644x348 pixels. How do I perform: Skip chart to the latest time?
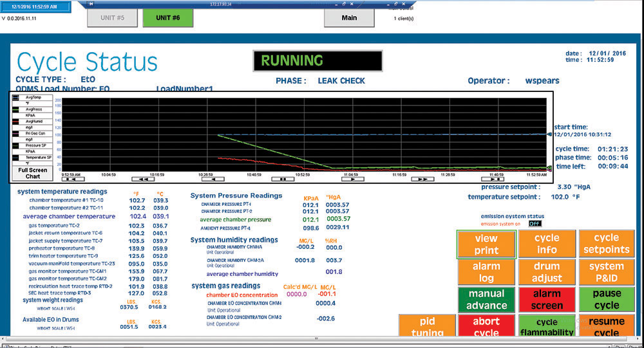493,179
